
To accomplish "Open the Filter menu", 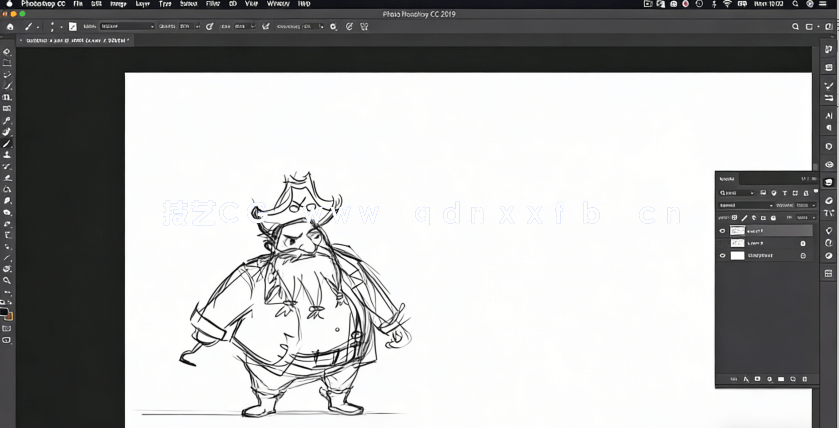I will 212,4.
